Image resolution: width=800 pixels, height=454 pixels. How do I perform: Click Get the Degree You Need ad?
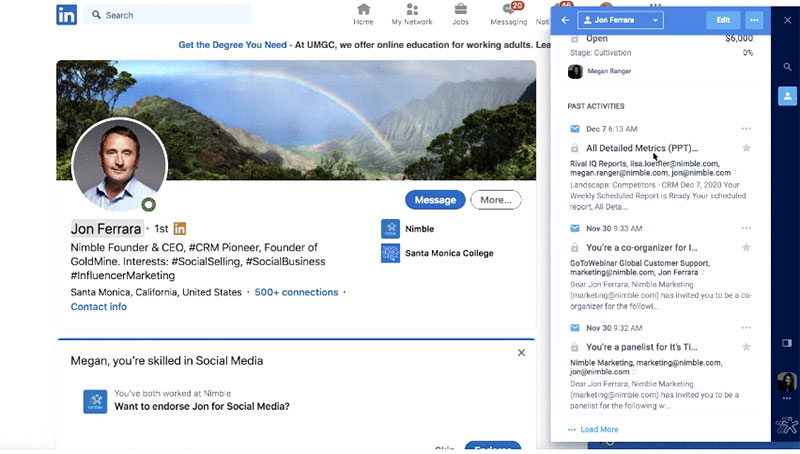[x=233, y=45]
